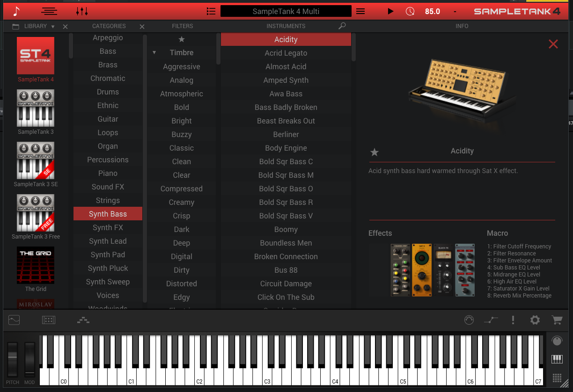Open the hamburger menu right of preset name
The image size is (573, 392).
click(x=360, y=11)
